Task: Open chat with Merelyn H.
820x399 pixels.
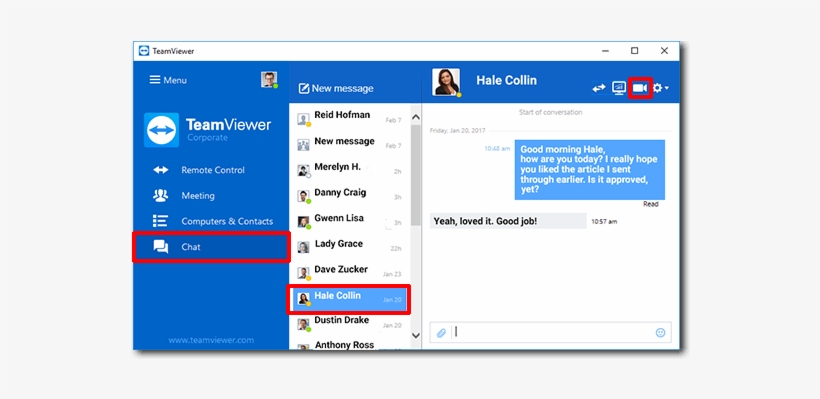Action: (x=350, y=169)
